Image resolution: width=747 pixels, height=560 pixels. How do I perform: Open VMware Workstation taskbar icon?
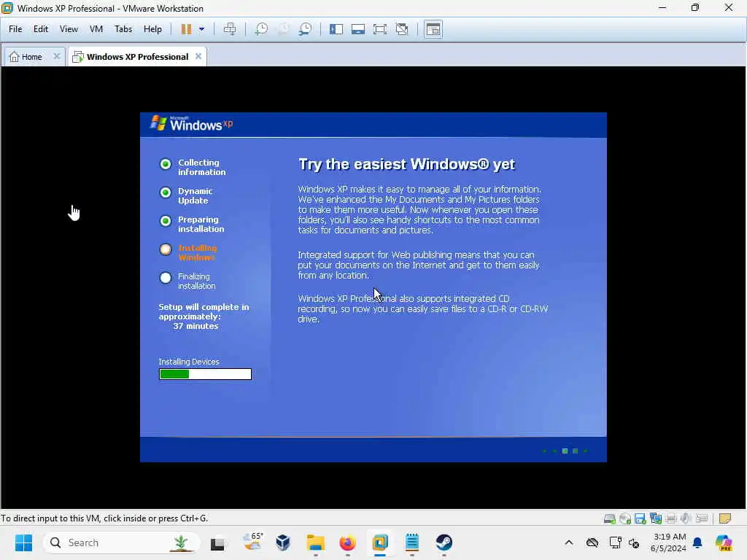point(379,542)
